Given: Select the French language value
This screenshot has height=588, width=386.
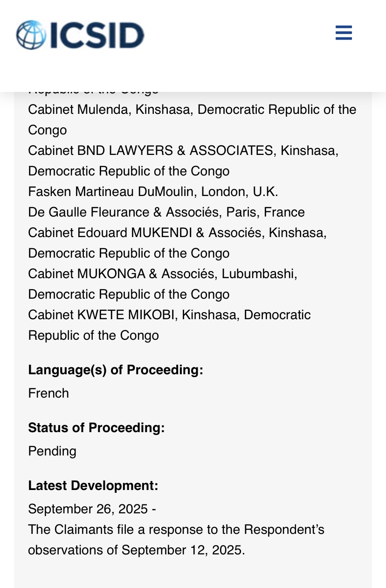Looking at the screenshot, I should click(48, 393).
